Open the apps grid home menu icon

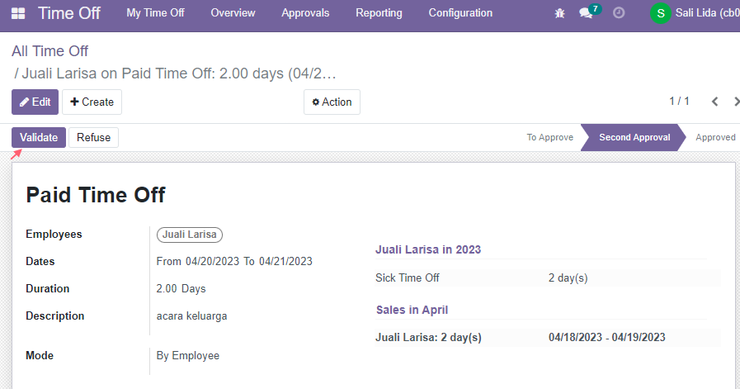(18, 13)
